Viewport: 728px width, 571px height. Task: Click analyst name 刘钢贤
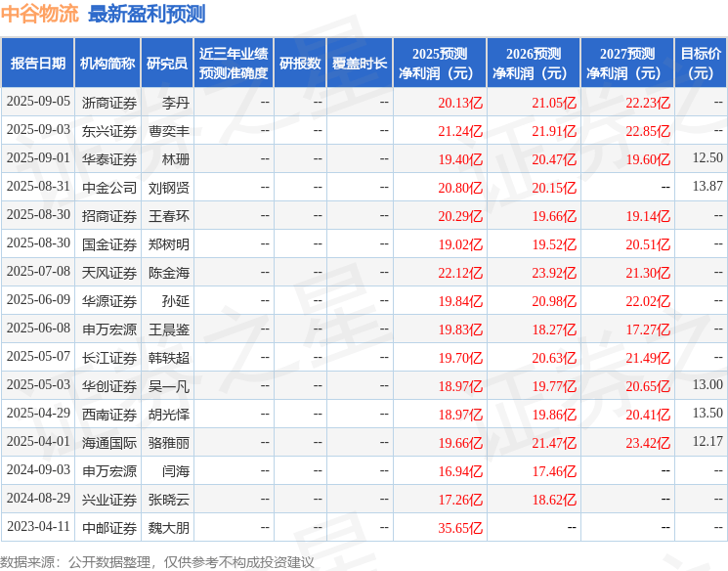168,188
